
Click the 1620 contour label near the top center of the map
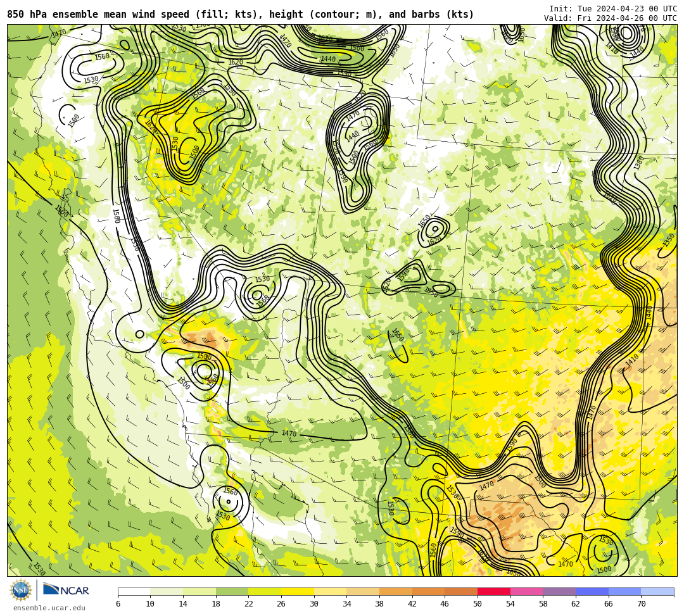point(236,62)
